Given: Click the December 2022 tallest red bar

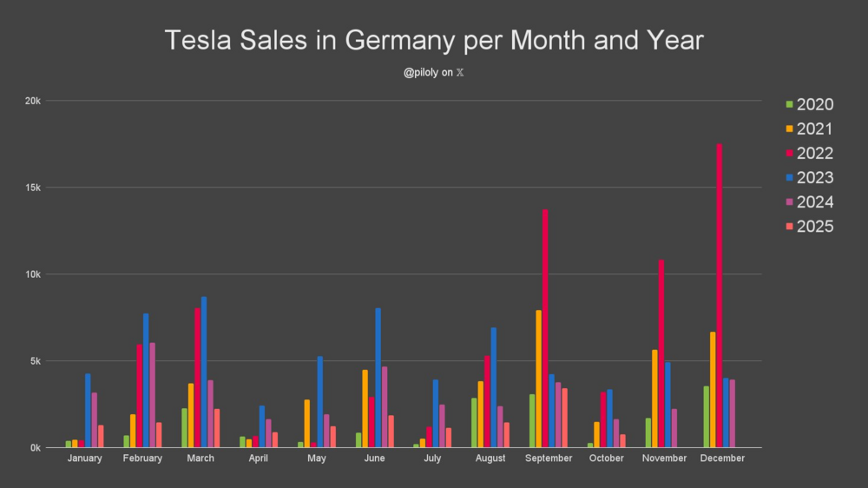Looking at the screenshot, I should 720,295.
